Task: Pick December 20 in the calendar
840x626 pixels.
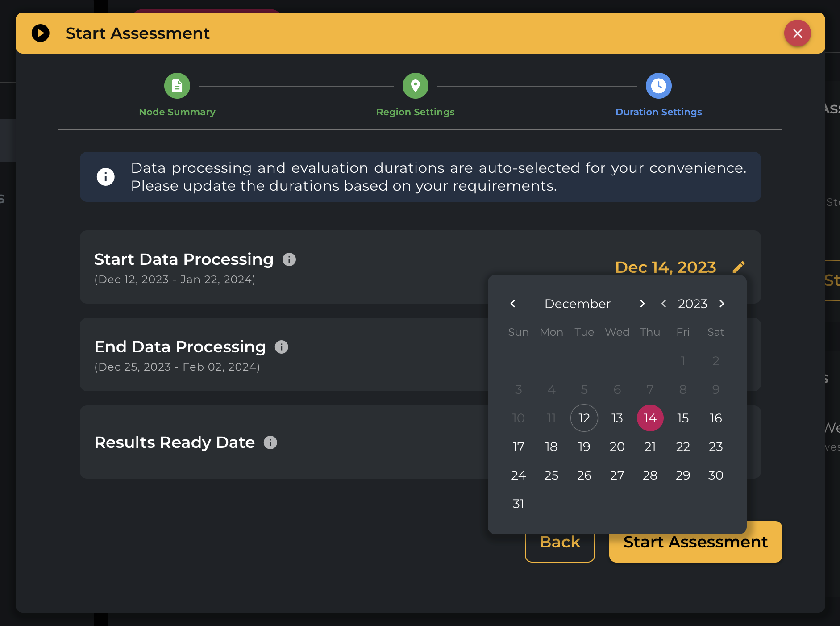Action: tap(617, 447)
